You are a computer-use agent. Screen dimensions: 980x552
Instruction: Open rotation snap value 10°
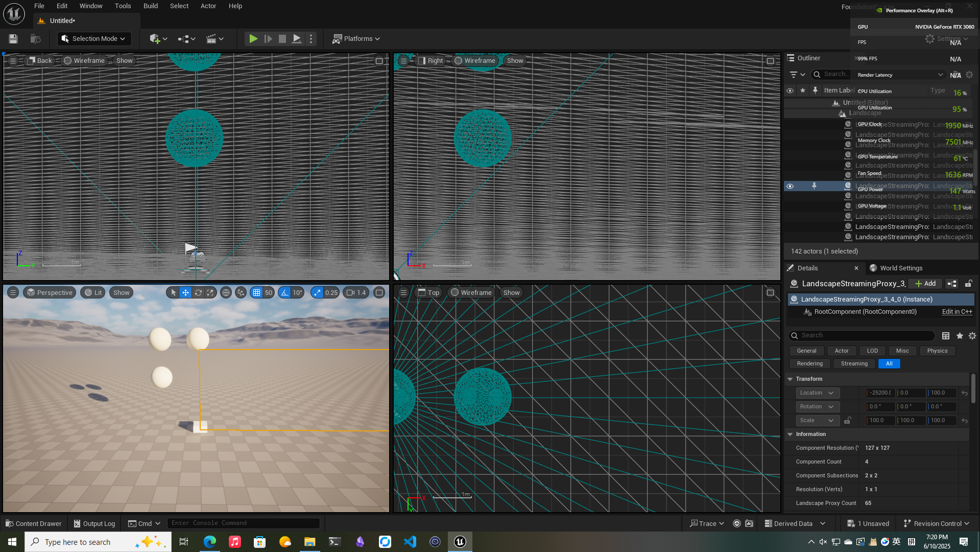coord(298,293)
